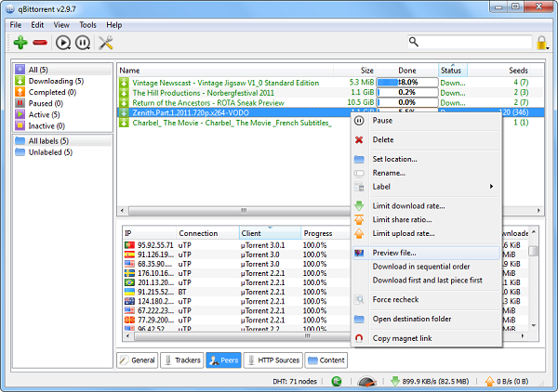This screenshot has width=558, height=392.
Task: Toggle Download first and last piece first
Action: 427,280
